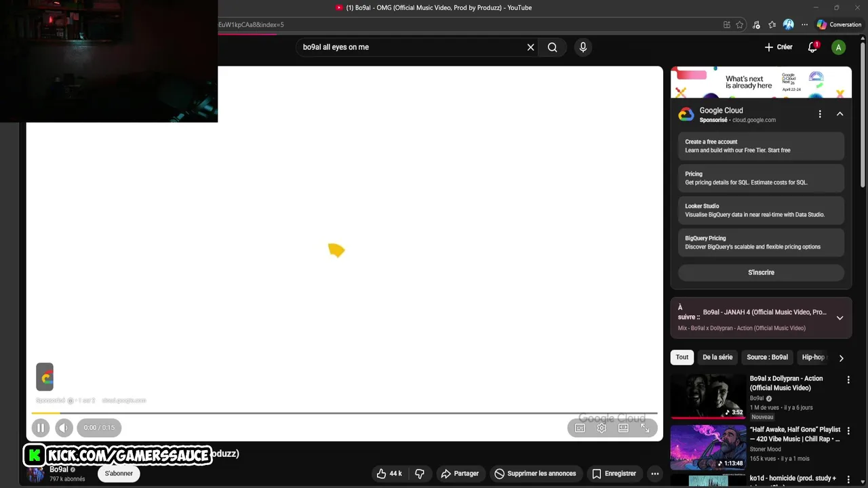Open the Créer menu
Image resolution: width=868 pixels, height=488 pixels.
[x=778, y=47]
